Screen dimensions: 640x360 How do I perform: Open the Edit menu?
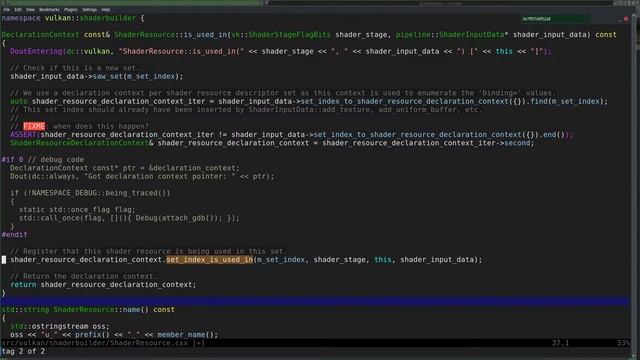pyautogui.click(x=18, y=9)
